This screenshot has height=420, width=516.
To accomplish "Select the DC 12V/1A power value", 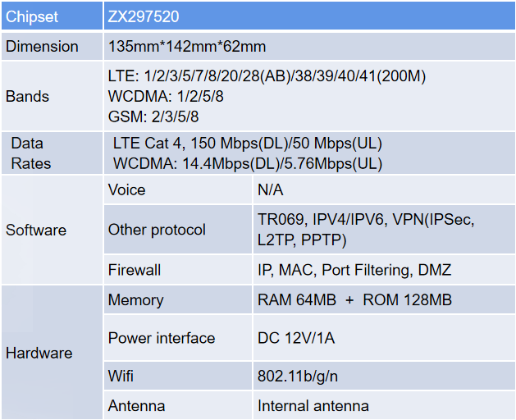I will [x=296, y=338].
